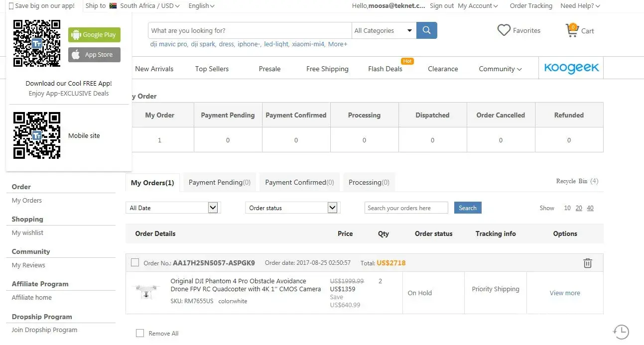Click the Favorites heart icon
The width and height of the screenshot is (644, 345).
click(x=504, y=30)
